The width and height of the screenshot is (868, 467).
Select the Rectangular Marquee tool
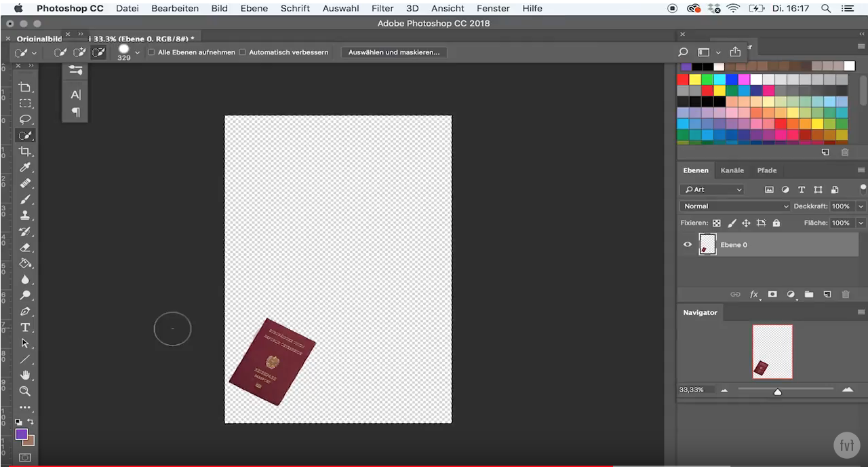click(25, 103)
